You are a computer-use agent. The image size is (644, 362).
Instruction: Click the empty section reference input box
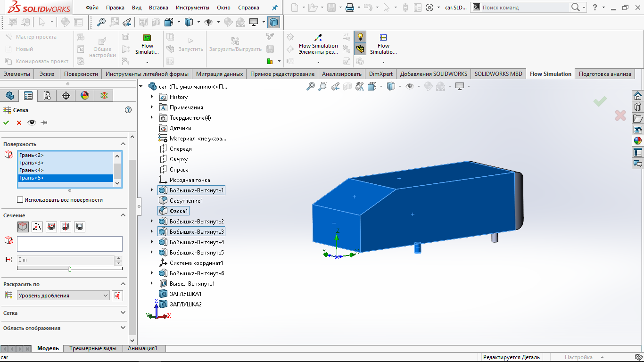(x=70, y=244)
